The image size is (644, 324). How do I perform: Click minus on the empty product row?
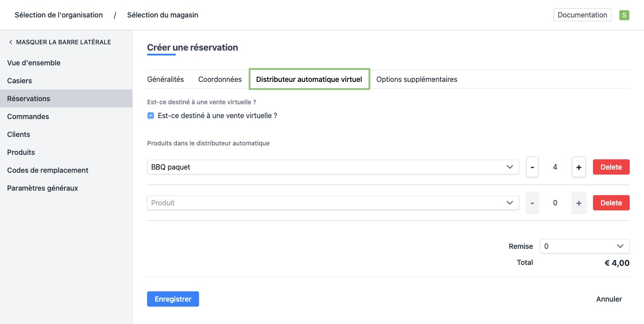pyautogui.click(x=532, y=203)
